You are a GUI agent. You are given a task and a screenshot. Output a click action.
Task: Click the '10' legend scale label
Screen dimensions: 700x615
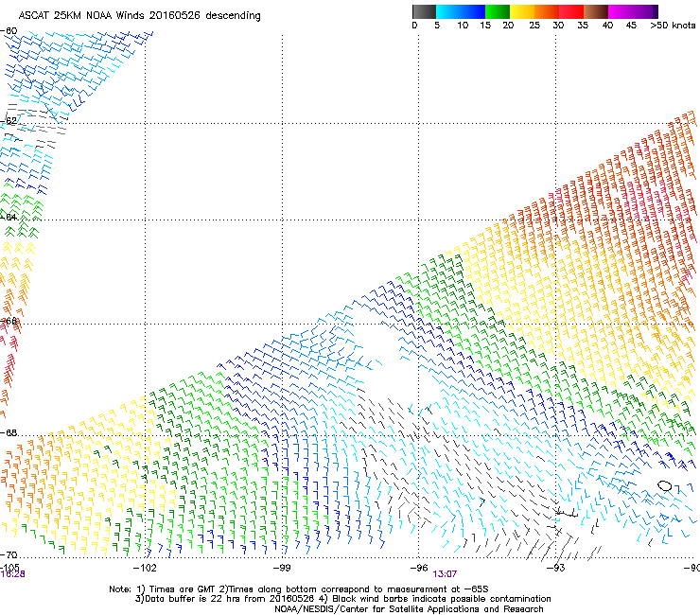(463, 26)
